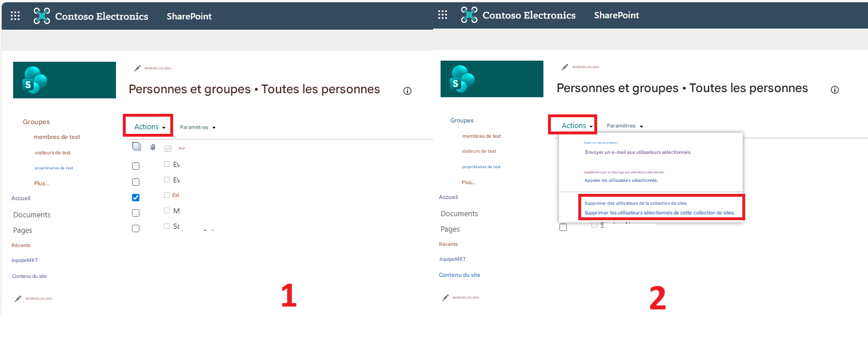Open the app launcher in screenshot 1
The image size is (868, 346).
click(x=15, y=16)
